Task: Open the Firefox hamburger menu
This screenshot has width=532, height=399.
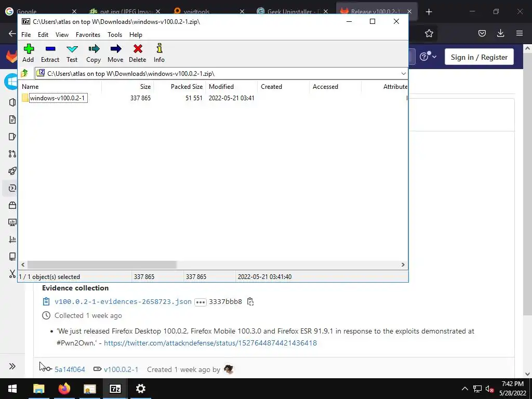Action: click(x=520, y=33)
